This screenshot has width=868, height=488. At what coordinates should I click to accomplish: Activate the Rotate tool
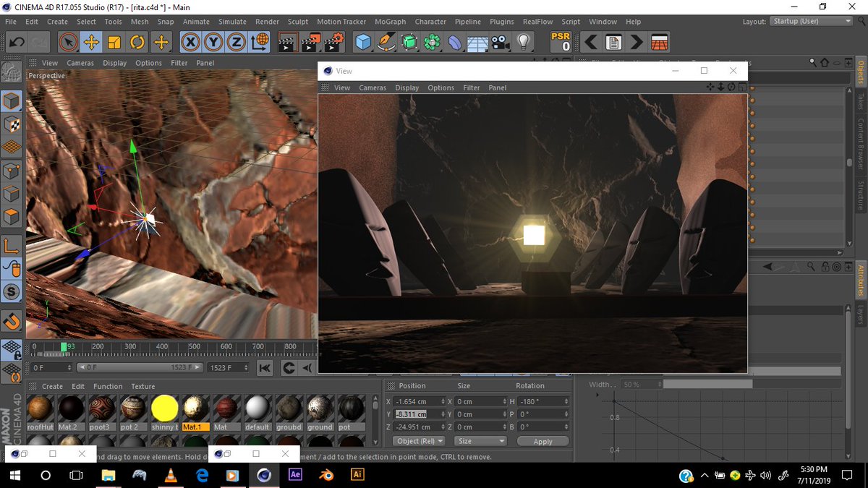coord(138,42)
